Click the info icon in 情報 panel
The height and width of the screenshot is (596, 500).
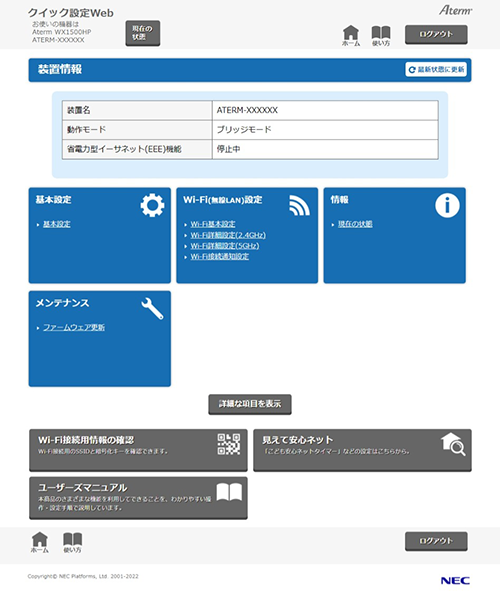click(447, 205)
